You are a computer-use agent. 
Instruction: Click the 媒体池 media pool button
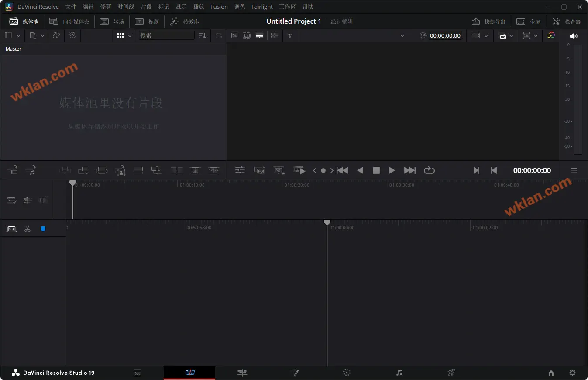24,21
